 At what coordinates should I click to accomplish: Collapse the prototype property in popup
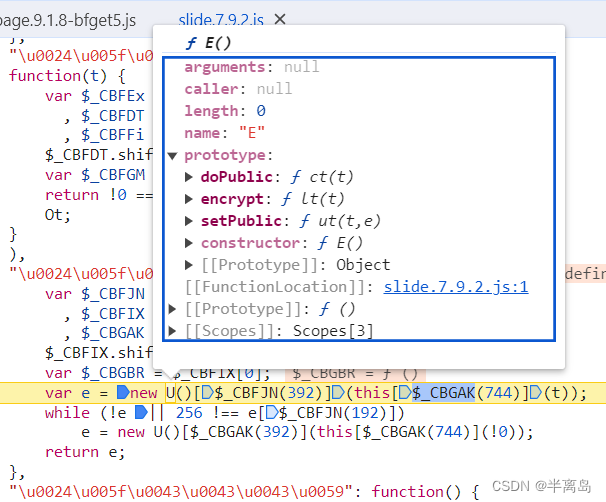tap(172, 156)
